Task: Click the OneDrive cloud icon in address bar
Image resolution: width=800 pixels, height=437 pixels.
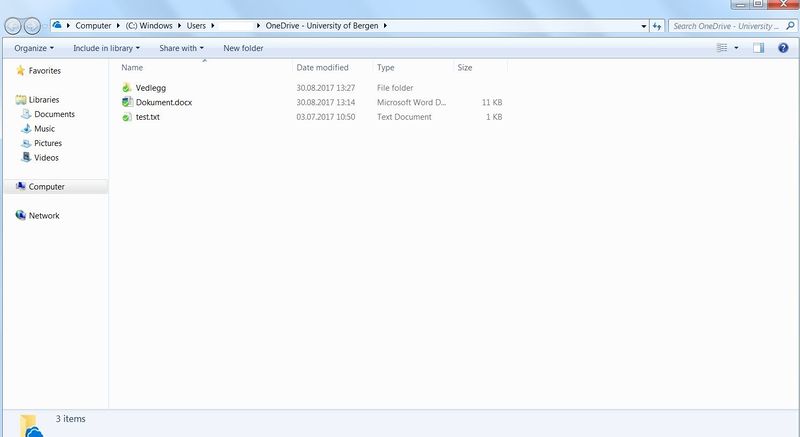Action: (57, 25)
